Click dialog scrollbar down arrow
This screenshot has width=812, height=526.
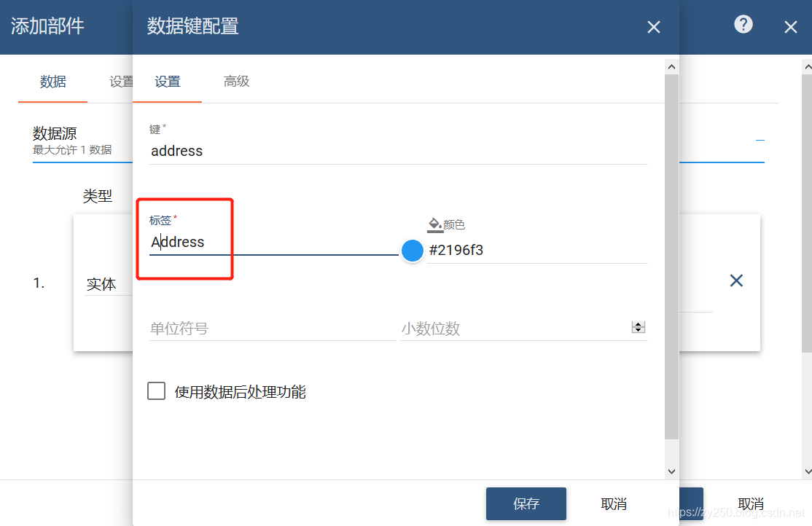pos(671,471)
